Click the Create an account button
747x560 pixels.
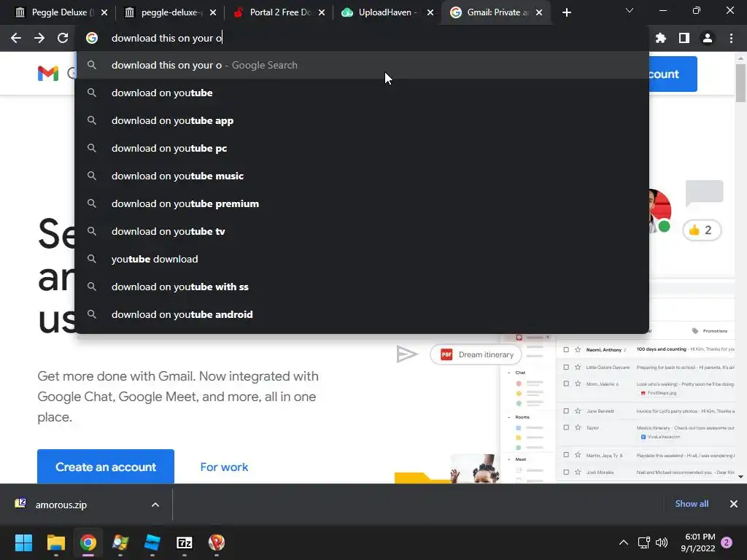(106, 467)
